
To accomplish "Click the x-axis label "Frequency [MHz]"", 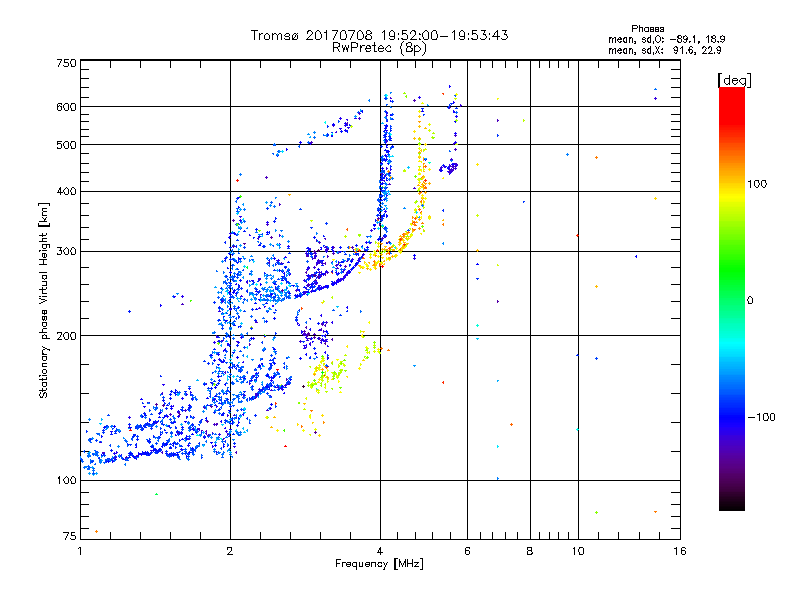I will (379, 564).
